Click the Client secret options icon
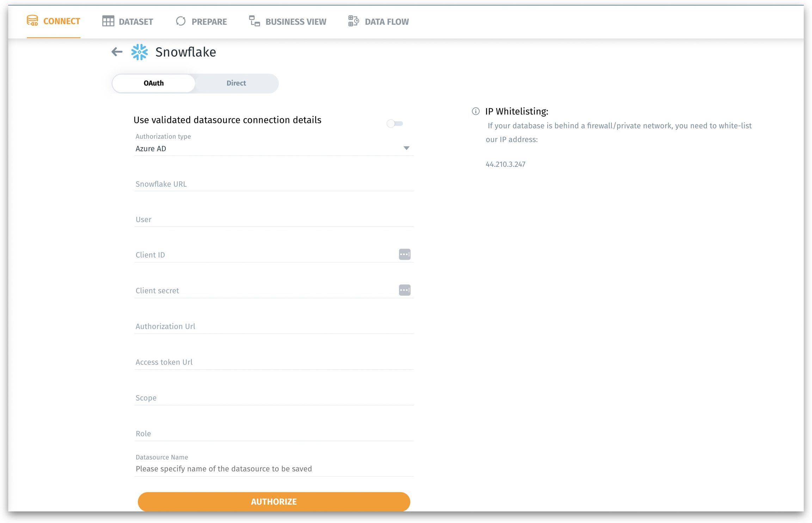The height and width of the screenshot is (523, 812). [x=404, y=290]
